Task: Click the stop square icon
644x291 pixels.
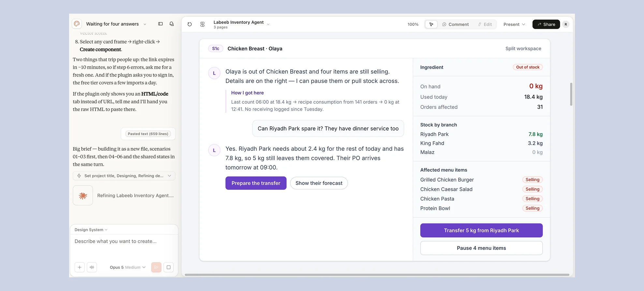Action: tap(168, 267)
